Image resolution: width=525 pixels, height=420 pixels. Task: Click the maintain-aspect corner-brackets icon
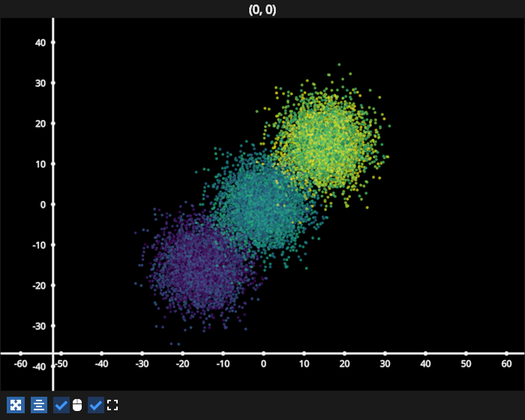(x=112, y=405)
